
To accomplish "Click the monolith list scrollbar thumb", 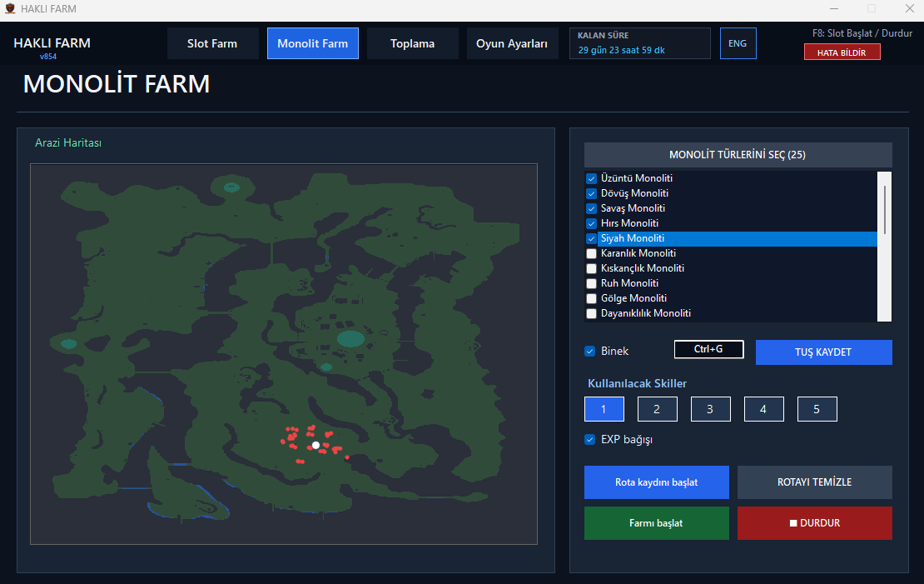I will pos(885,209).
